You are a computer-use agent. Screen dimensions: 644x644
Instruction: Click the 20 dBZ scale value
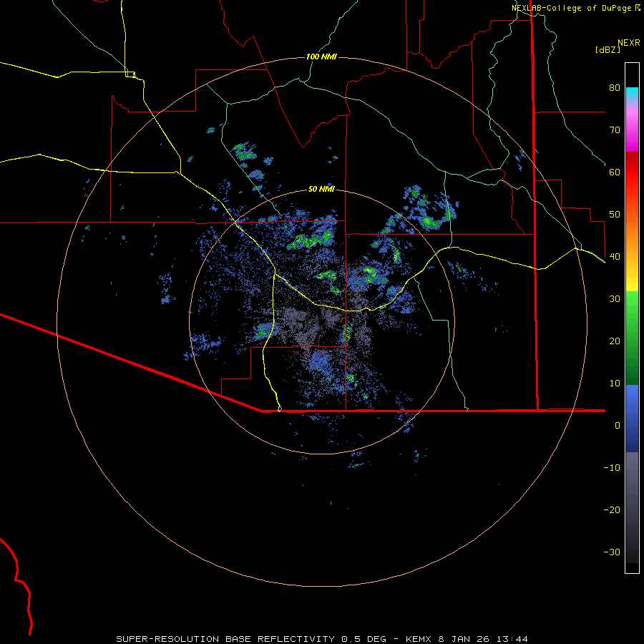pos(615,341)
